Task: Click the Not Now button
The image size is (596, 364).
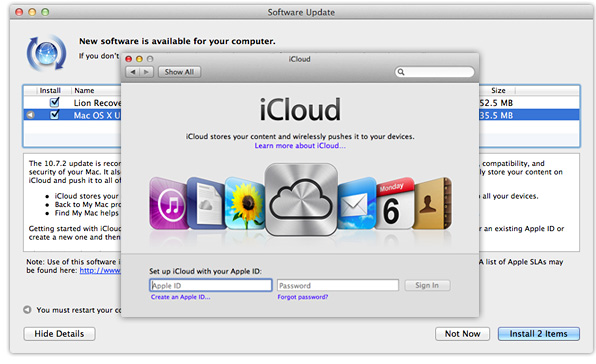Action: click(463, 334)
